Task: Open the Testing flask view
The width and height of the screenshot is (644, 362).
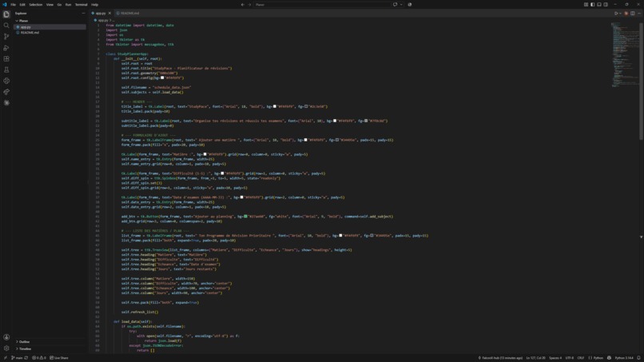Action: pyautogui.click(x=6, y=70)
